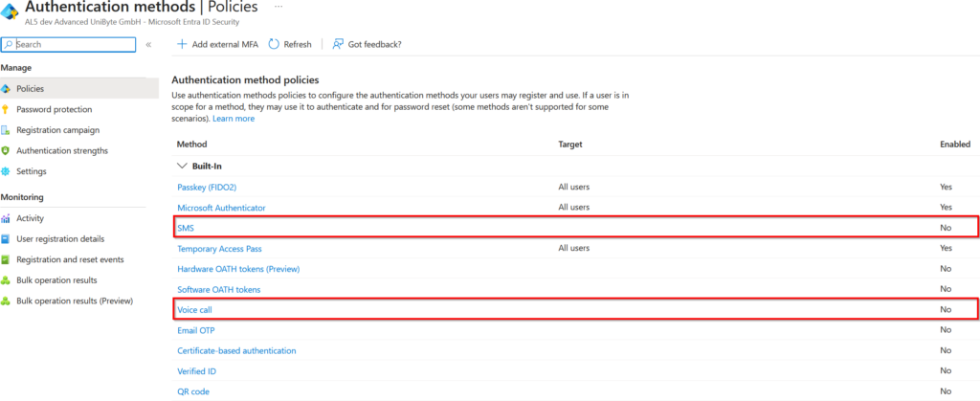Open Passkey (FIDO2) method

[x=207, y=187]
